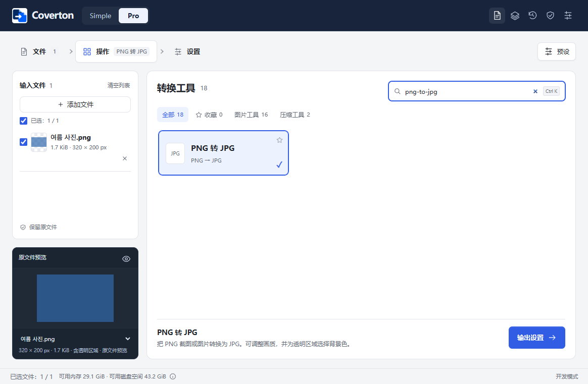Open the document icon in the header
Image resolution: width=588 pixels, height=384 pixels.
(497, 16)
